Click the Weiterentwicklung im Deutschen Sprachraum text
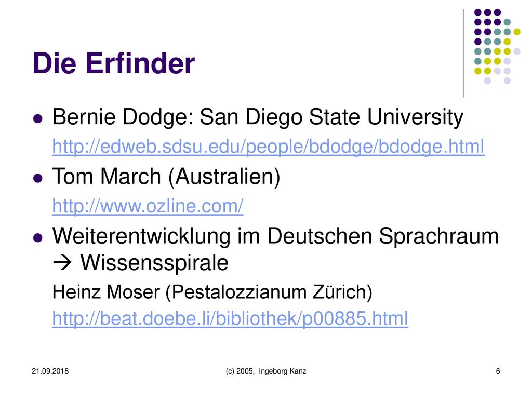The width and height of the screenshot is (532, 399). tap(275, 236)
